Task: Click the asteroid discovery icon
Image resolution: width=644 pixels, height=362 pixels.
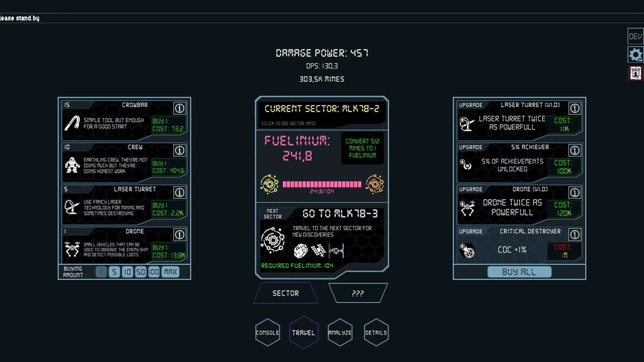Action: (x=301, y=251)
